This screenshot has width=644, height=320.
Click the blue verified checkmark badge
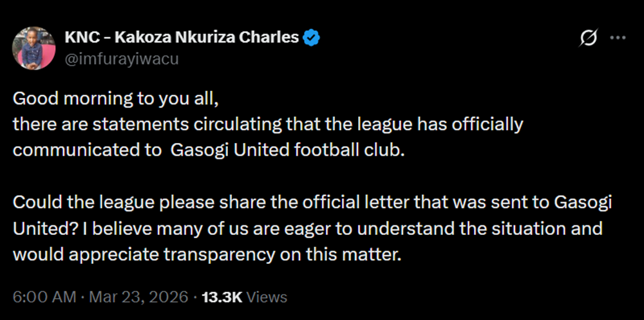click(x=312, y=38)
